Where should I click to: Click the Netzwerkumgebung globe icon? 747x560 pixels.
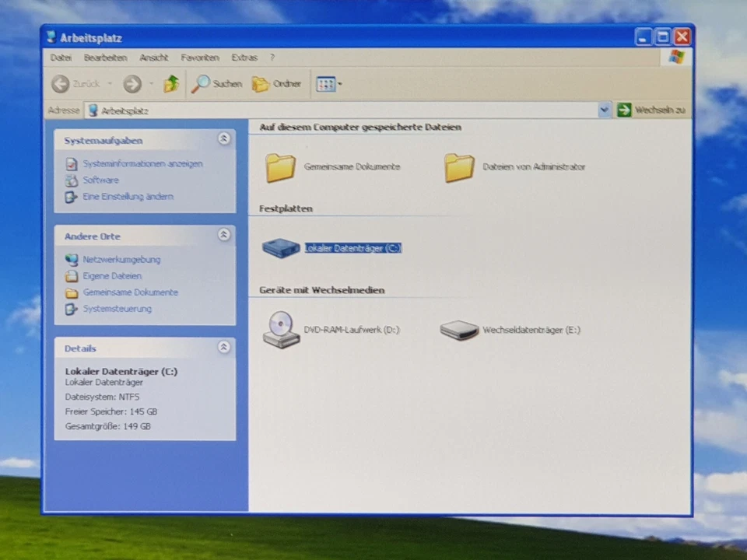(x=72, y=260)
